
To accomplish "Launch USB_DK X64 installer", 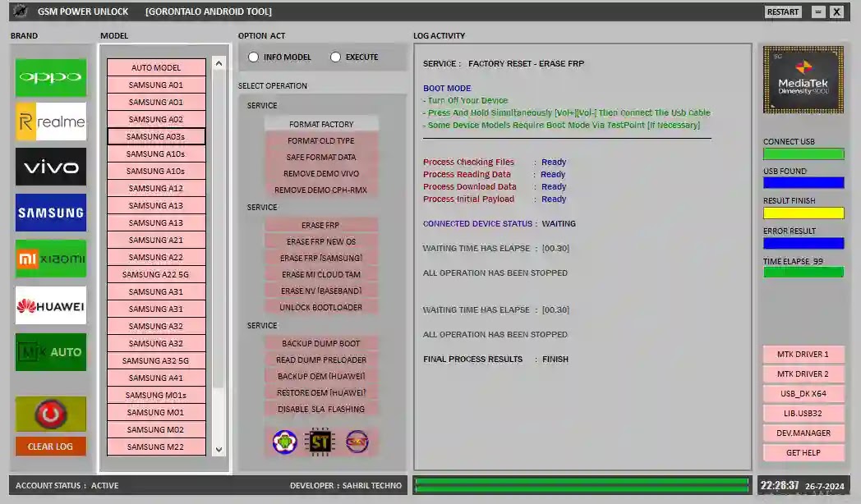I will pos(803,394).
